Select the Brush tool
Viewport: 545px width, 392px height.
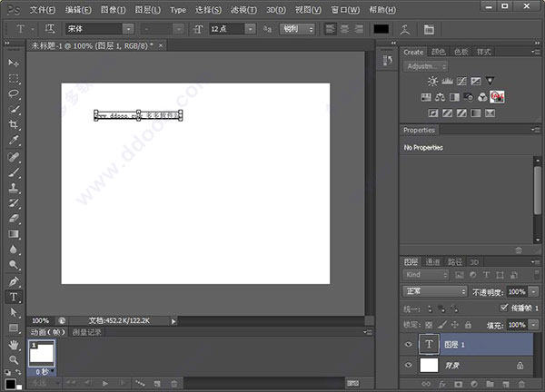[x=14, y=172]
